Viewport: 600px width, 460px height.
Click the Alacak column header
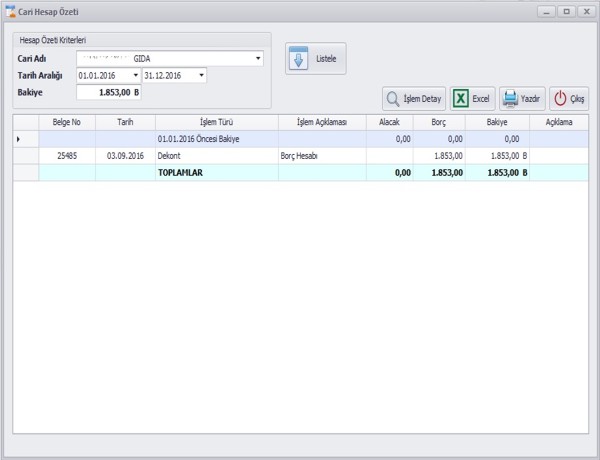[390, 122]
